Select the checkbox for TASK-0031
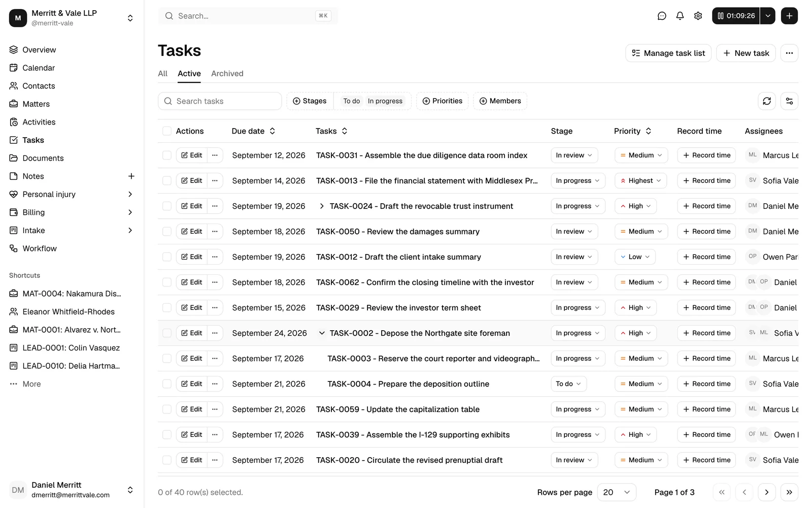 coord(167,155)
